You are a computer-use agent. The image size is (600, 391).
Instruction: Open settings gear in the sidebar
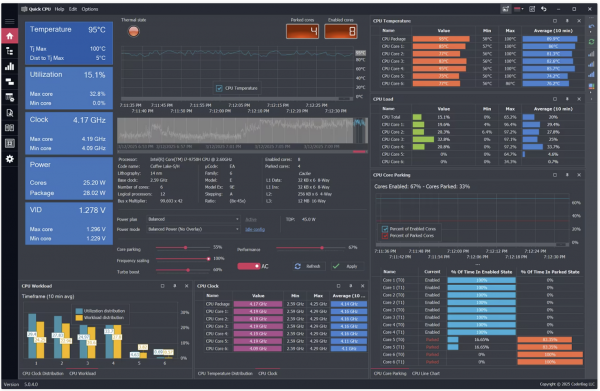(x=10, y=159)
